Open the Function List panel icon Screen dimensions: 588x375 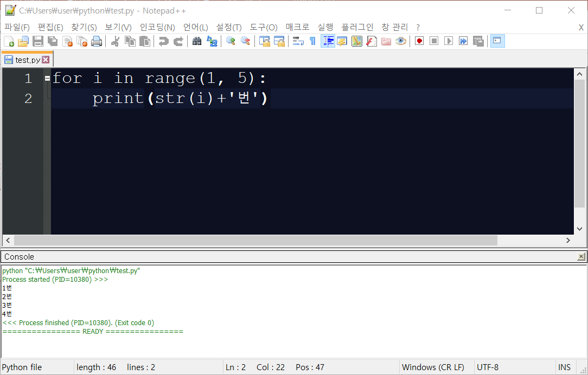pos(371,41)
